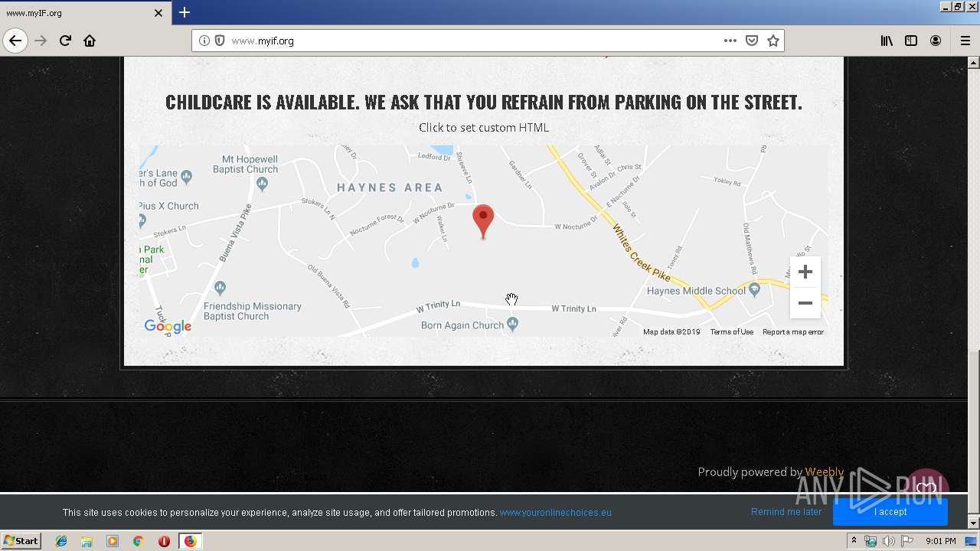Open Opera from taskbar
This screenshot has width=980, height=551.
pyautogui.click(x=164, y=541)
